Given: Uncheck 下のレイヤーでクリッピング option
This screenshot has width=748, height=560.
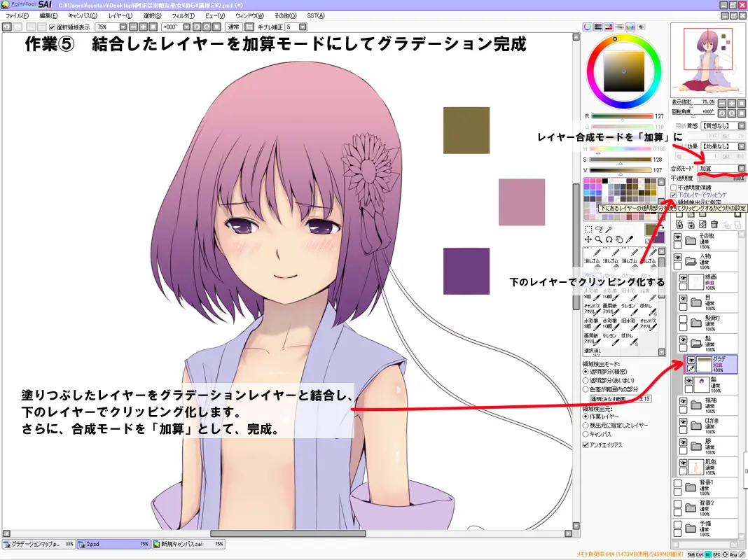Looking at the screenshot, I should [674, 195].
